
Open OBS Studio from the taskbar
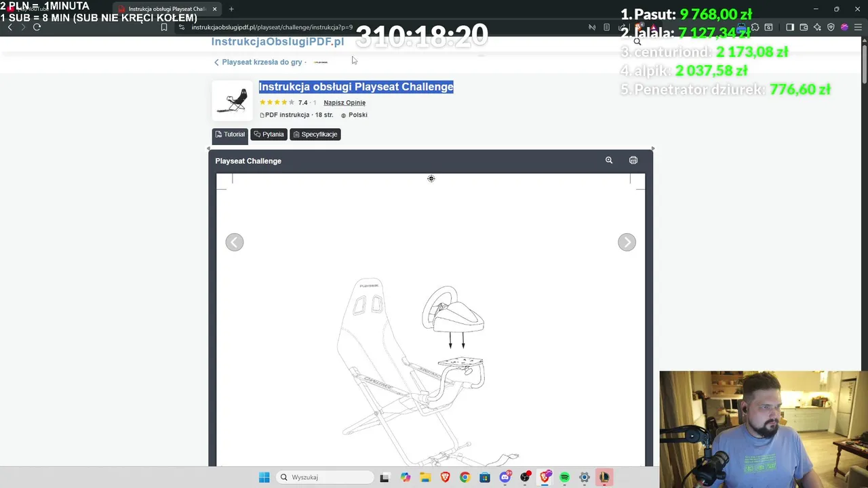[525, 477]
